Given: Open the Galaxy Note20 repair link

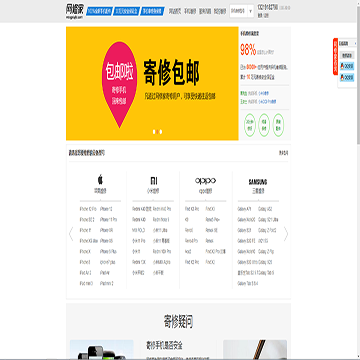Looking at the screenshot, I should click(x=246, y=220).
